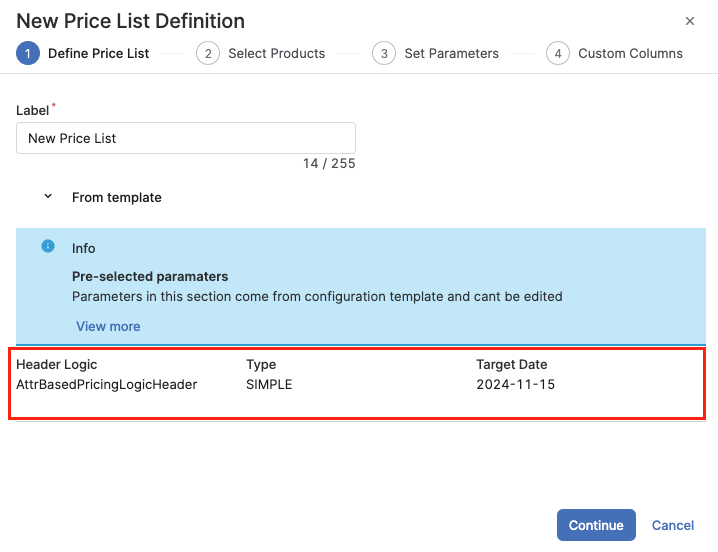Click the blue Info icon

[x=48, y=247]
